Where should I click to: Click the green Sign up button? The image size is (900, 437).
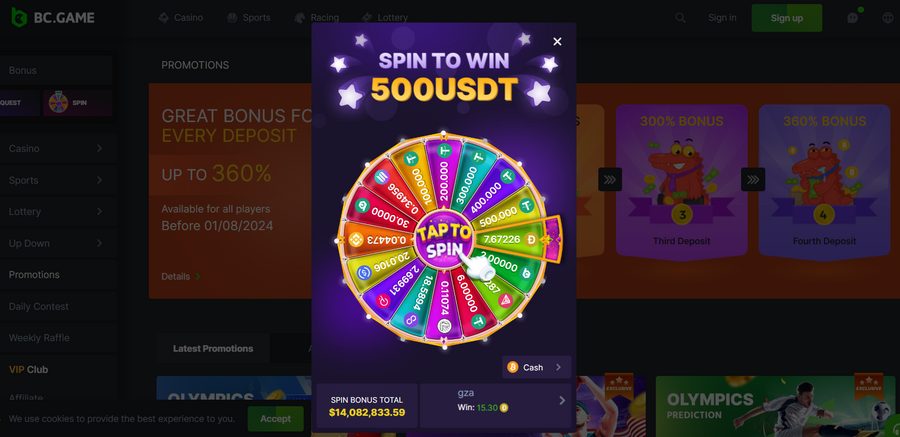tap(786, 18)
